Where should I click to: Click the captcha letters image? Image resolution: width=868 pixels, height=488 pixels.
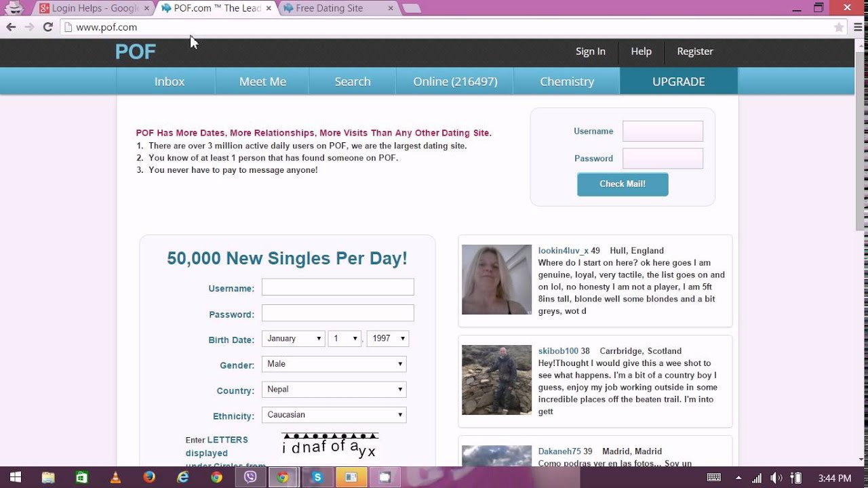click(330, 446)
